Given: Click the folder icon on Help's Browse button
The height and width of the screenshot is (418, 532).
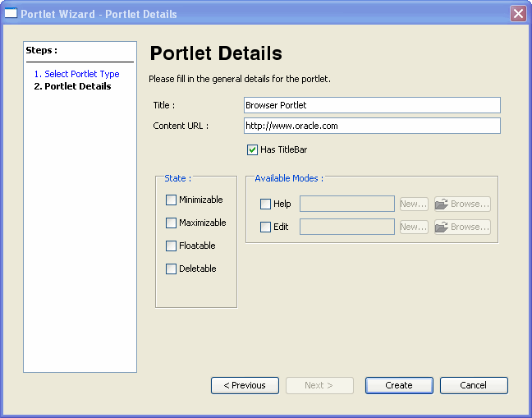Looking at the screenshot, I should coord(442,204).
